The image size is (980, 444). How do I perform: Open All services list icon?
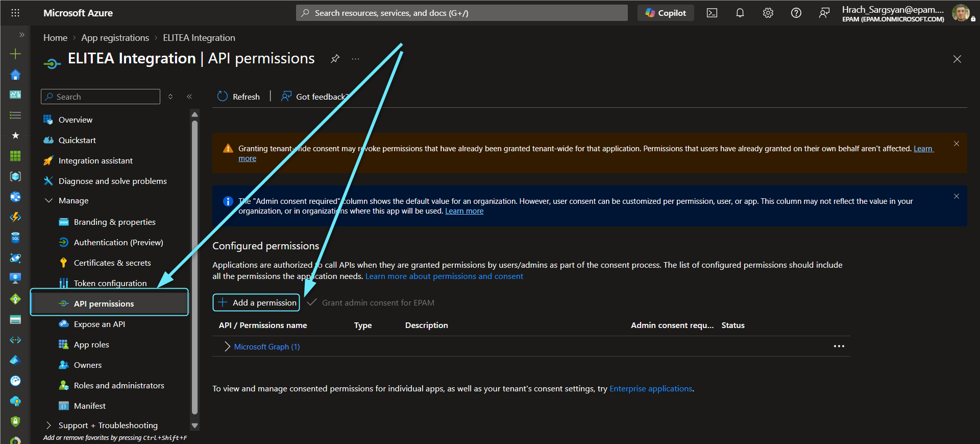click(x=15, y=115)
